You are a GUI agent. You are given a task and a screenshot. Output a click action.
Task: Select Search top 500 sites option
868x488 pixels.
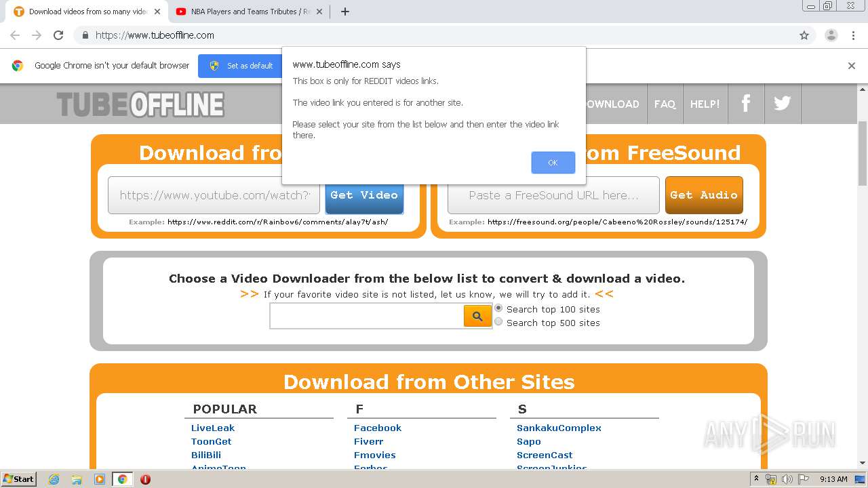pyautogui.click(x=499, y=322)
